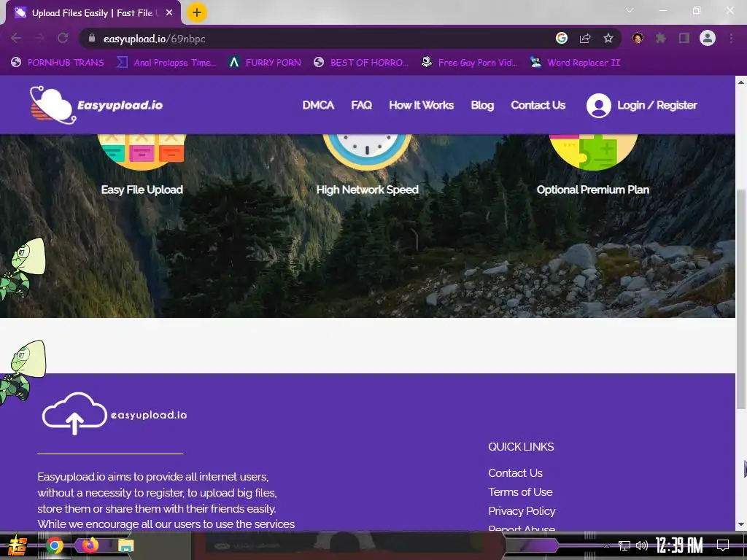Click the browser forward arrow
This screenshot has width=747, height=560.
tap(39, 38)
